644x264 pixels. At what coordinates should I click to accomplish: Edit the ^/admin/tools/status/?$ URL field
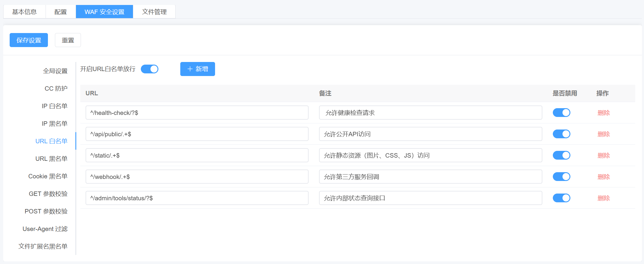[197, 198]
